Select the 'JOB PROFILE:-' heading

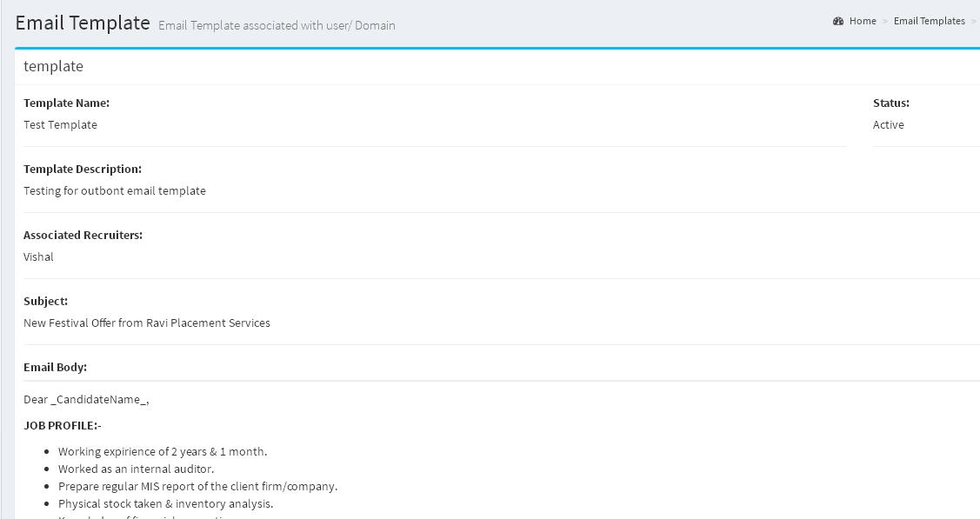tap(63, 426)
